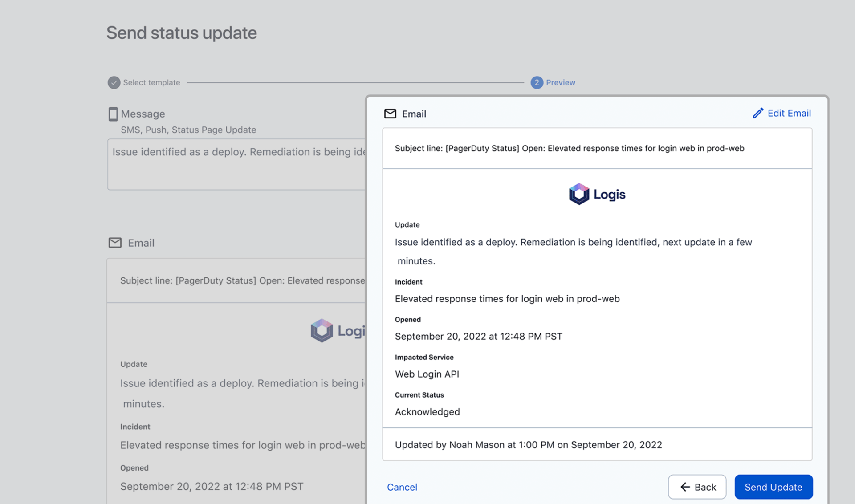Click the Updated by Noah Mason footer line

528,444
